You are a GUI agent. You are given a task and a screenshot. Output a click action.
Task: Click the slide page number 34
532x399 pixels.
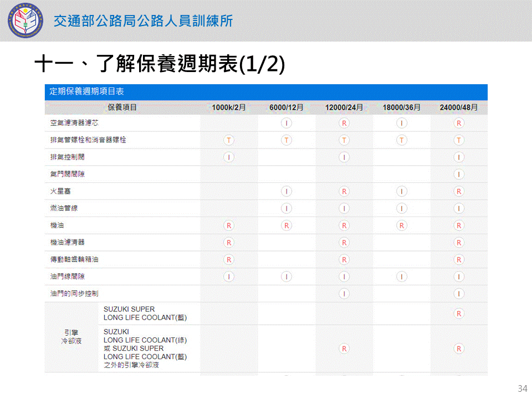pos(521,388)
